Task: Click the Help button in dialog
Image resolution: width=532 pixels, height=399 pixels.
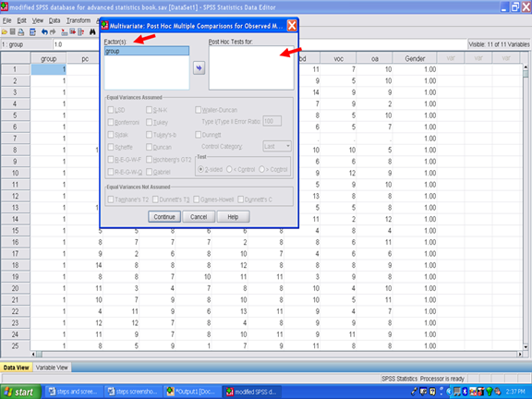Action: click(x=233, y=217)
